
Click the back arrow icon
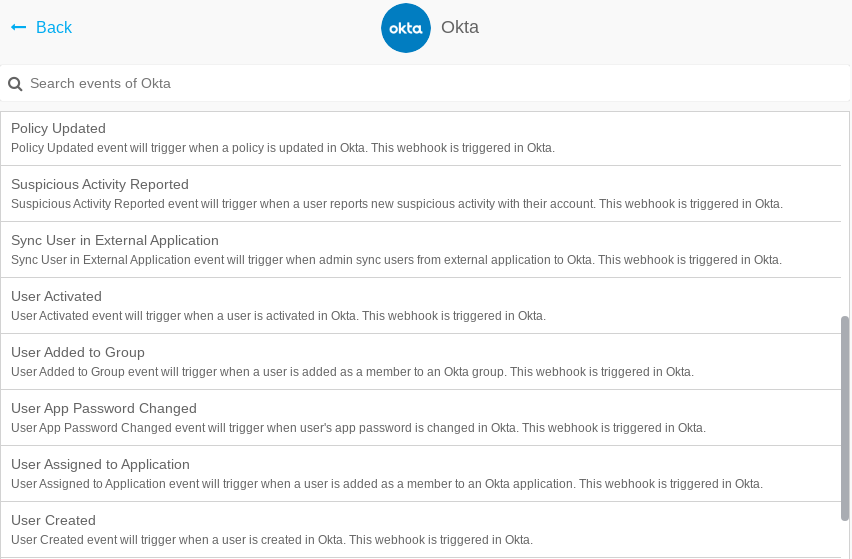(x=18, y=27)
